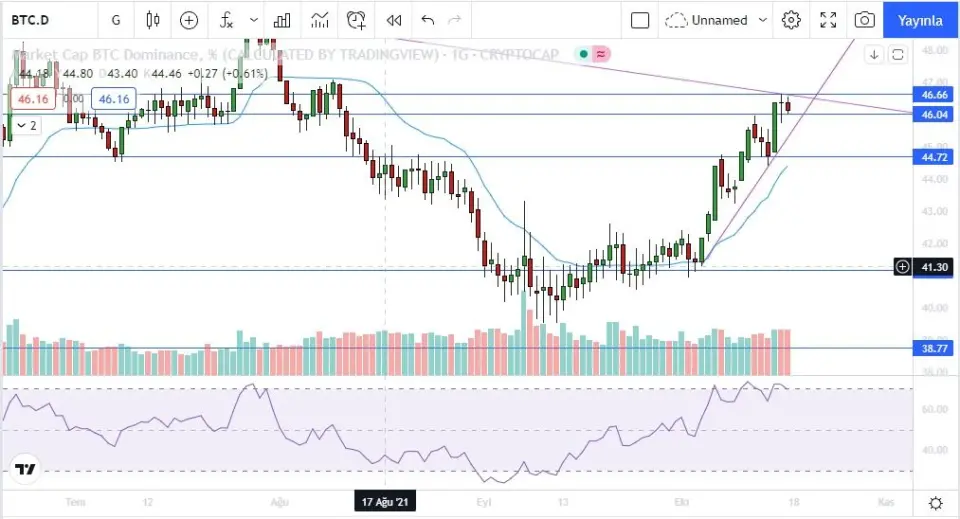
Task: Open chart settings gear in top toolbar
Action: point(791,20)
